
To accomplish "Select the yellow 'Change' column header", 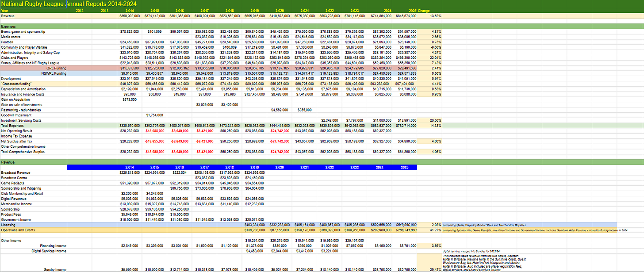I will tap(424, 10).
